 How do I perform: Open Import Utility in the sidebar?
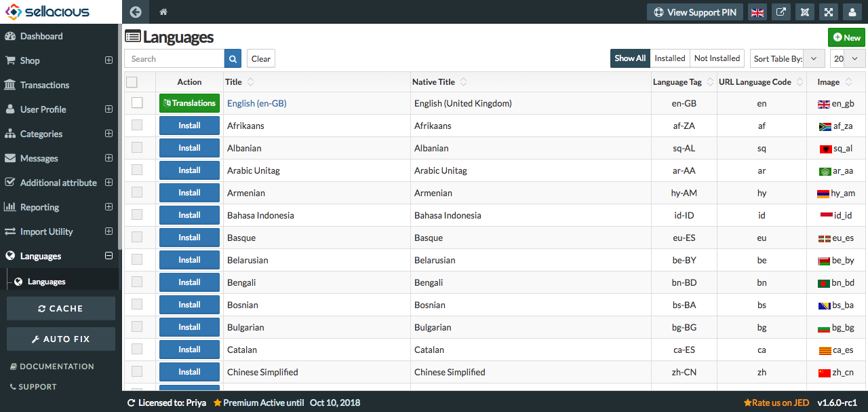[47, 231]
